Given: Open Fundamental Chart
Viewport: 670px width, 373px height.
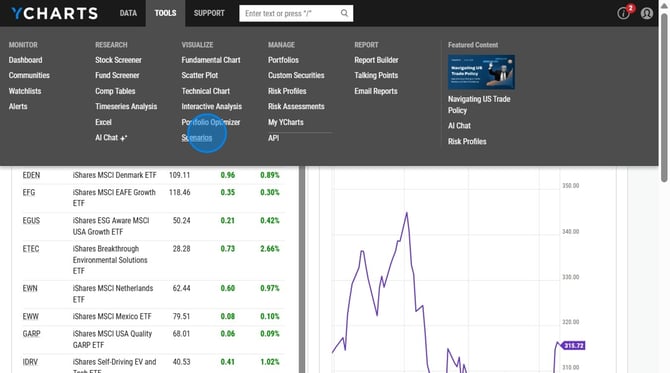Looking at the screenshot, I should pos(211,60).
